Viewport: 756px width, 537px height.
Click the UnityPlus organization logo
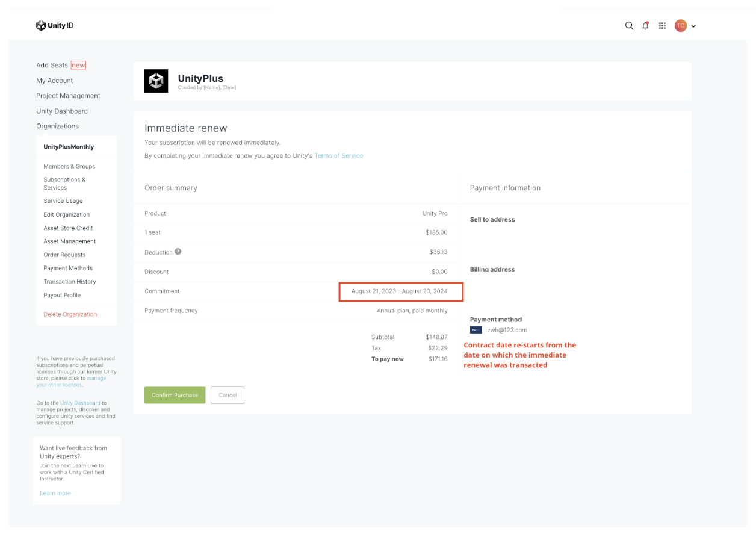click(x=156, y=81)
